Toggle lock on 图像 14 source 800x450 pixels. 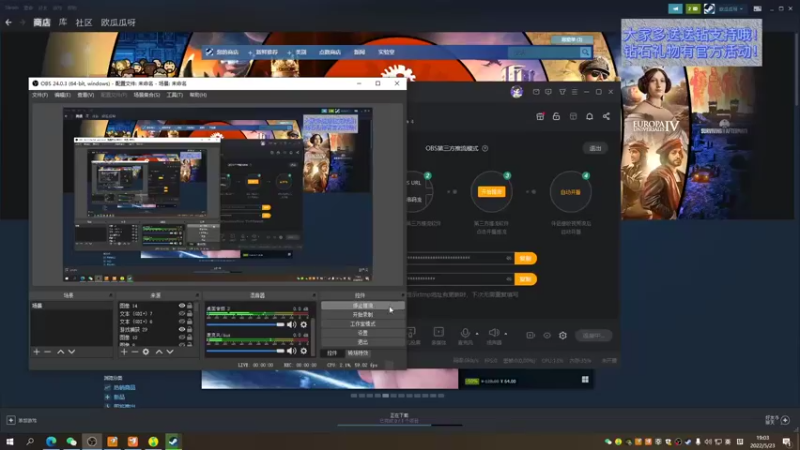click(x=190, y=306)
